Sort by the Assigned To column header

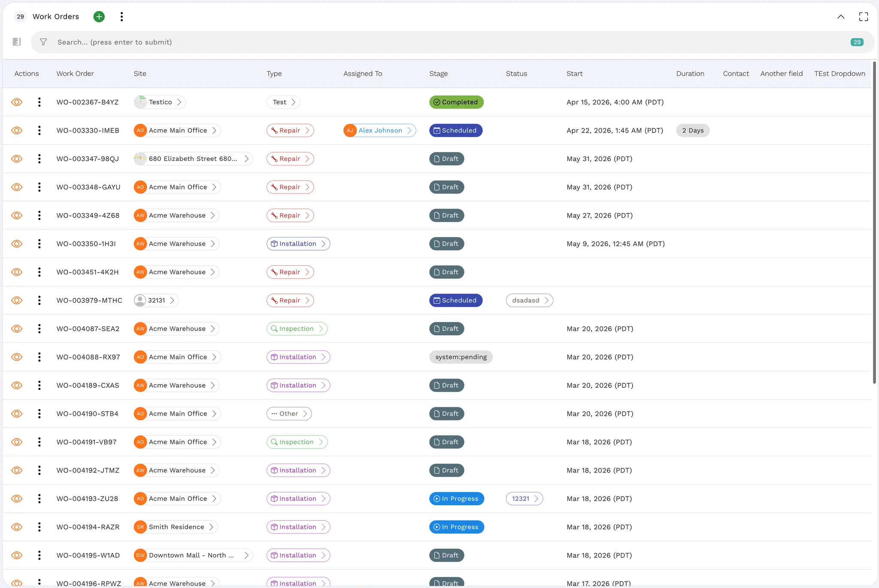(x=363, y=73)
